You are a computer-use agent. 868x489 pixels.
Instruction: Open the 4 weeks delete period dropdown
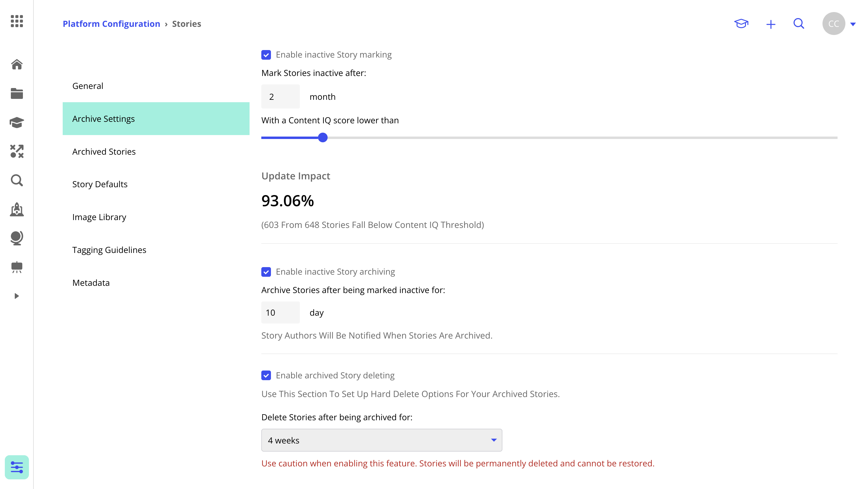[x=382, y=440]
